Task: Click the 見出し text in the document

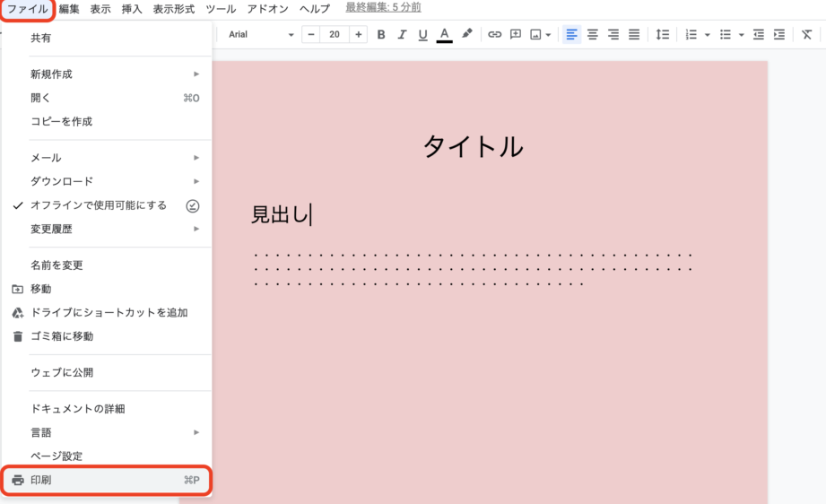Action: [279, 215]
